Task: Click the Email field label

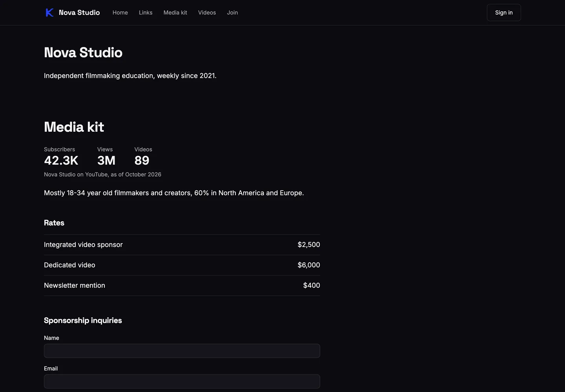Action: pos(51,368)
